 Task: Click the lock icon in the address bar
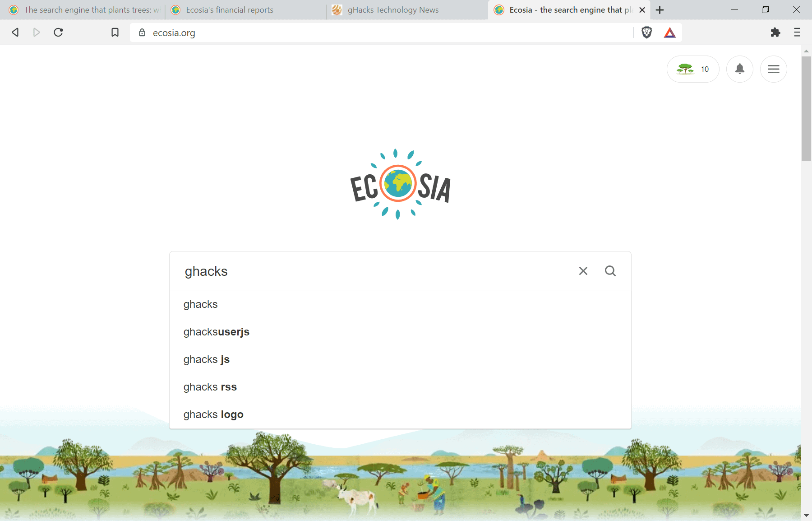coord(142,33)
